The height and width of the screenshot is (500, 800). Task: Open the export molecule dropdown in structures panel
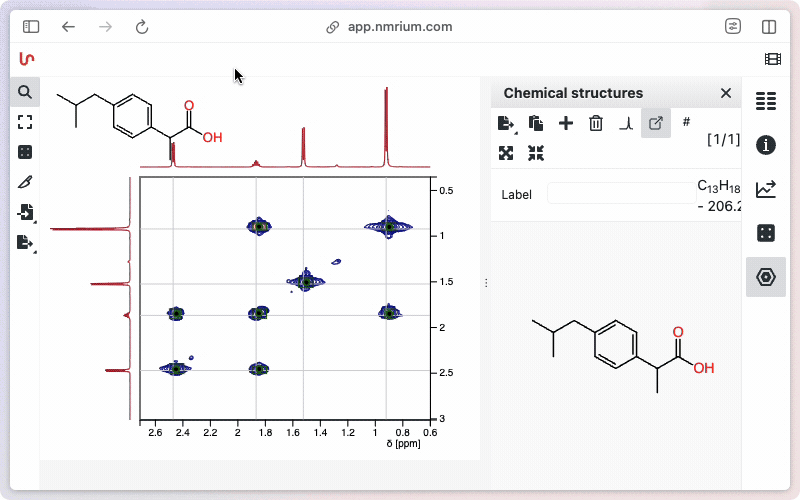click(x=506, y=123)
